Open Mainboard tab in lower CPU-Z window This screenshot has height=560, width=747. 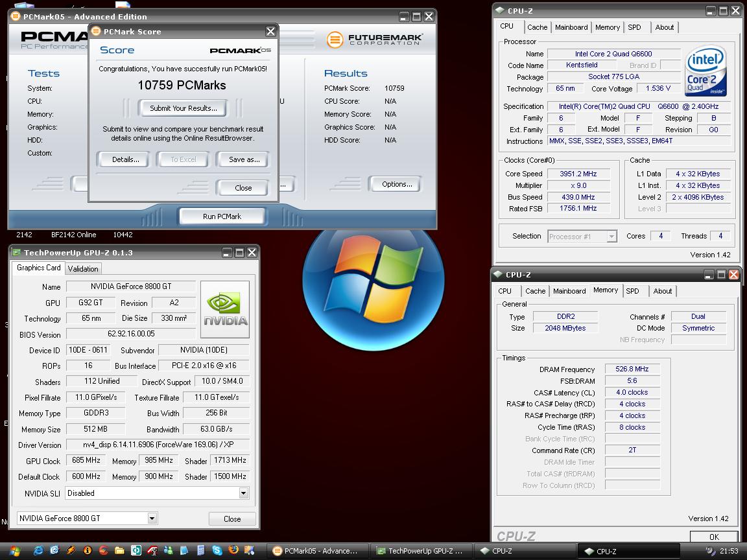point(569,291)
